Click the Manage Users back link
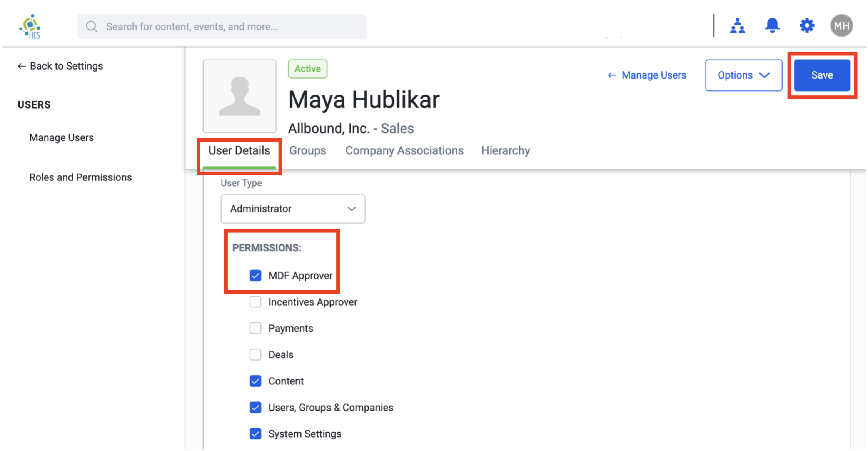This screenshot has height=451, width=868. click(647, 75)
